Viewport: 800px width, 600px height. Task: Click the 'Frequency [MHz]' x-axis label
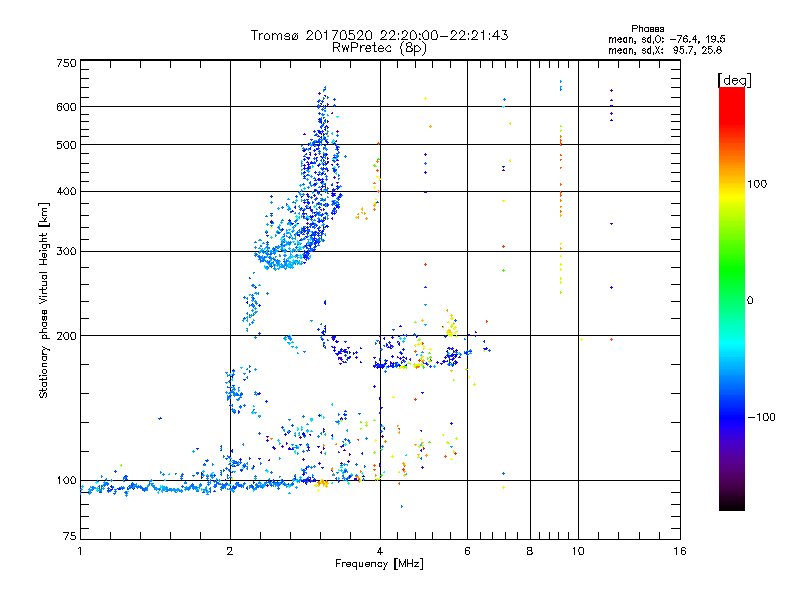(379, 564)
